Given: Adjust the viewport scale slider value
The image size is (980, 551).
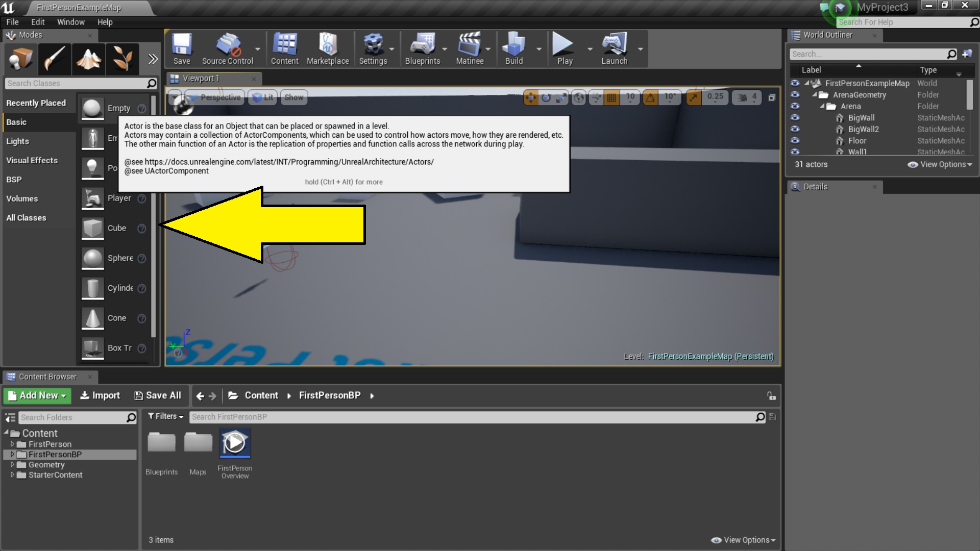Looking at the screenshot, I should coord(716,97).
